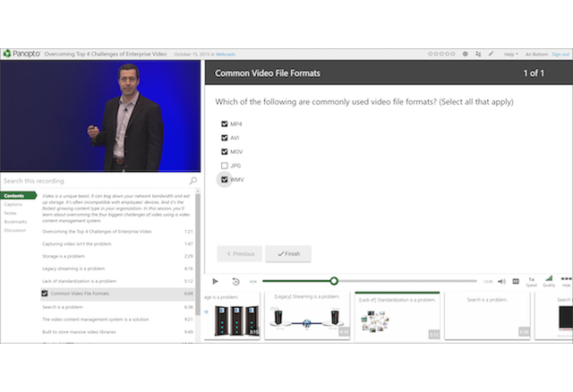Rate the video using the star rating
Viewport: 573px width, 392px height.
coord(441,54)
